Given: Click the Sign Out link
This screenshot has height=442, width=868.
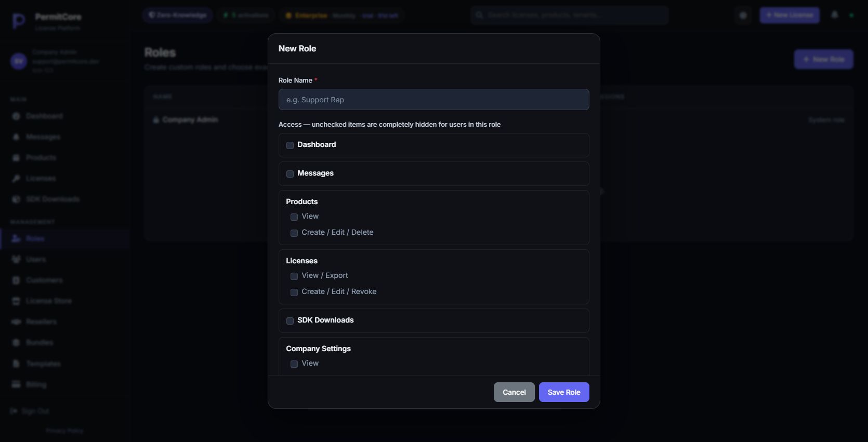Looking at the screenshot, I should (x=30, y=411).
